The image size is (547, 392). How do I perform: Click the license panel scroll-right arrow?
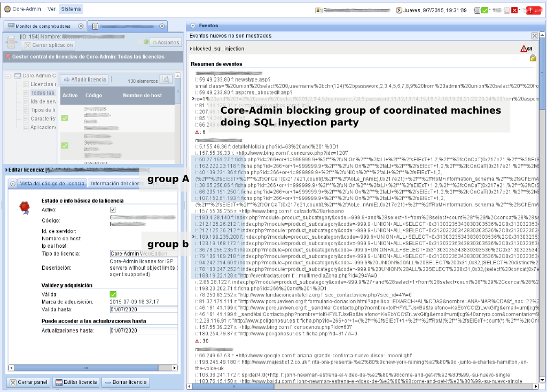pyautogui.click(x=175, y=368)
